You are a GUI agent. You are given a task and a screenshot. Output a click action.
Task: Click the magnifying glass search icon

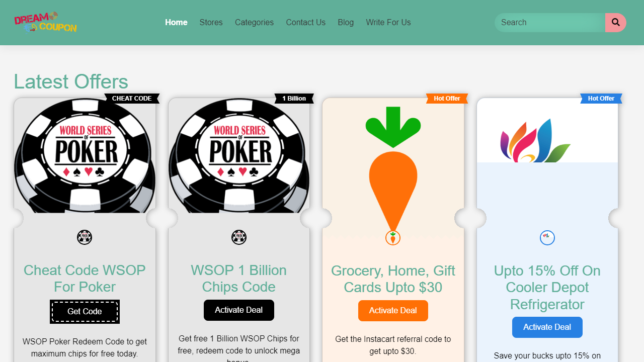(615, 23)
